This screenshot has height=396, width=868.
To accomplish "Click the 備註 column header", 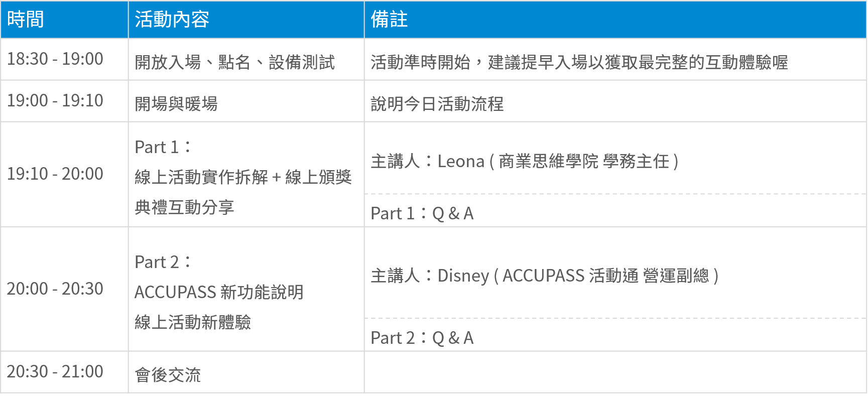I will point(389,20).
